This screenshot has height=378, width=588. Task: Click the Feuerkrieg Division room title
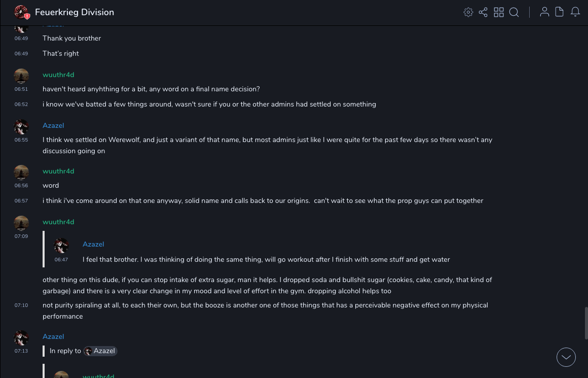click(75, 12)
